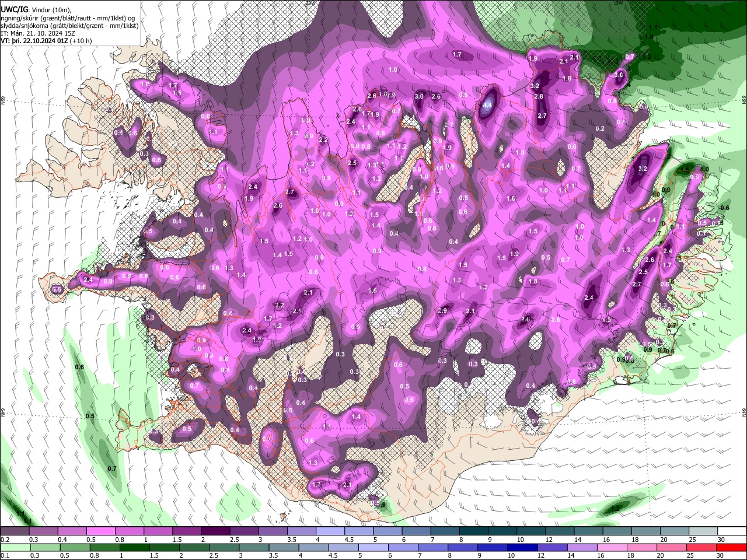Click the 'slydda/snjókoma (grátt/bleikt/grænt - mm/1klst)' line
747x560 pixels.
[x=69, y=25]
